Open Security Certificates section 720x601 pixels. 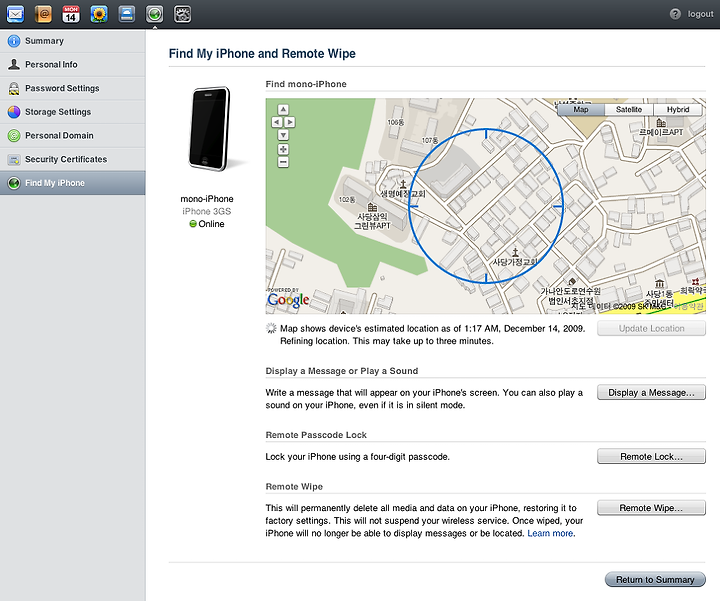coord(73,159)
